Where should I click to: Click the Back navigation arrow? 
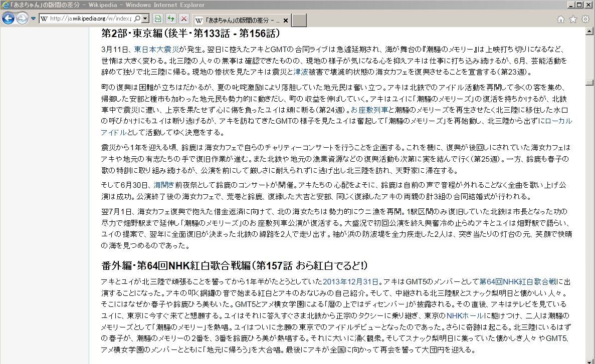pyautogui.click(x=8, y=18)
